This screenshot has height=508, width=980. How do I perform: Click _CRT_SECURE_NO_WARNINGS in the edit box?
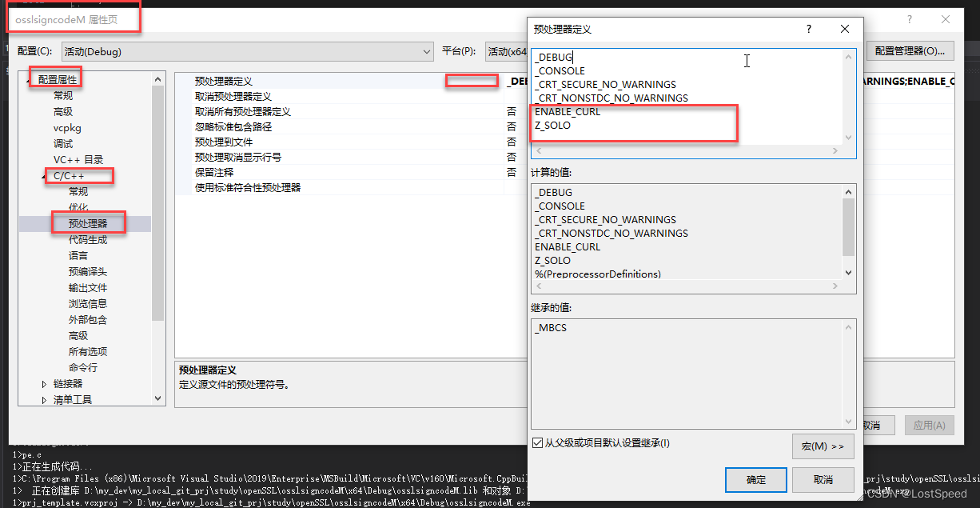[605, 85]
